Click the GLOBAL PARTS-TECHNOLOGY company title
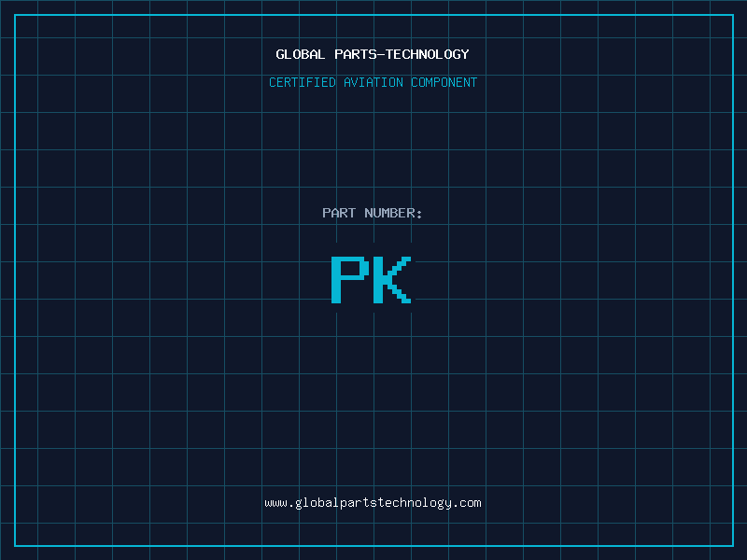747x560 pixels. point(373,54)
